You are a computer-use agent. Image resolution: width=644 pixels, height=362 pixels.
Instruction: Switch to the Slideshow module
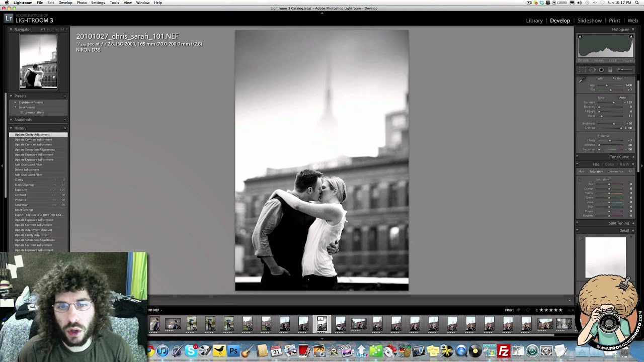tap(590, 21)
